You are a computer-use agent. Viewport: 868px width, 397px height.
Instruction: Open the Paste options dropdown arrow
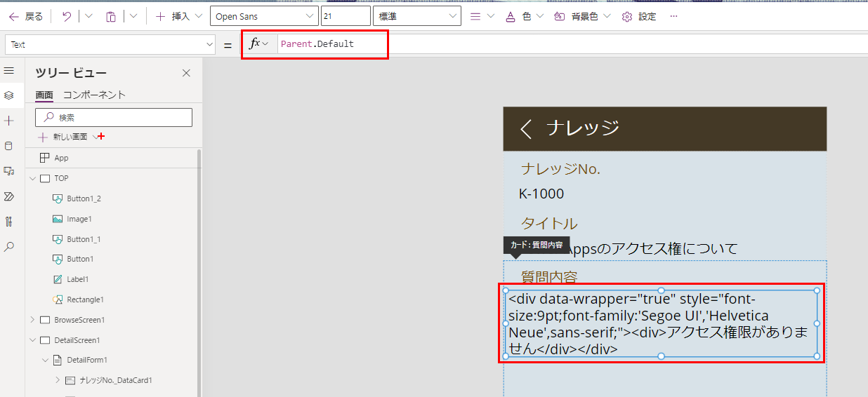click(x=133, y=16)
